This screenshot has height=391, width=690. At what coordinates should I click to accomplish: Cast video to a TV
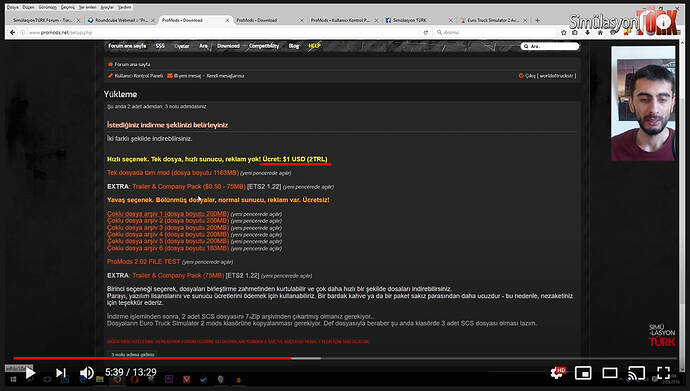coord(636,373)
